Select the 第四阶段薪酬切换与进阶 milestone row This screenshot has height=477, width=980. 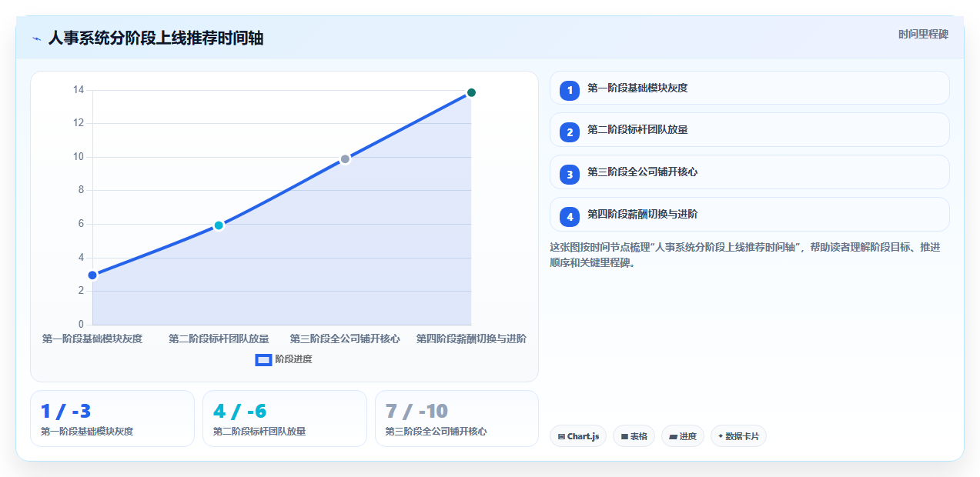[749, 215]
